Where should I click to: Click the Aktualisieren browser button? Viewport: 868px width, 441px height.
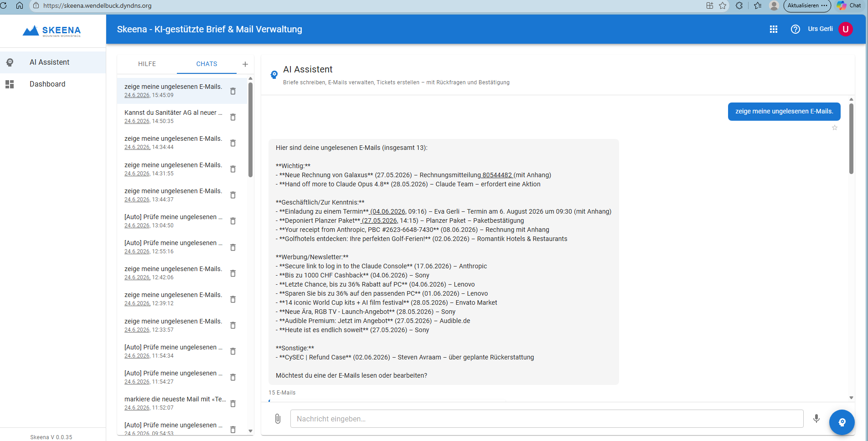coord(807,5)
